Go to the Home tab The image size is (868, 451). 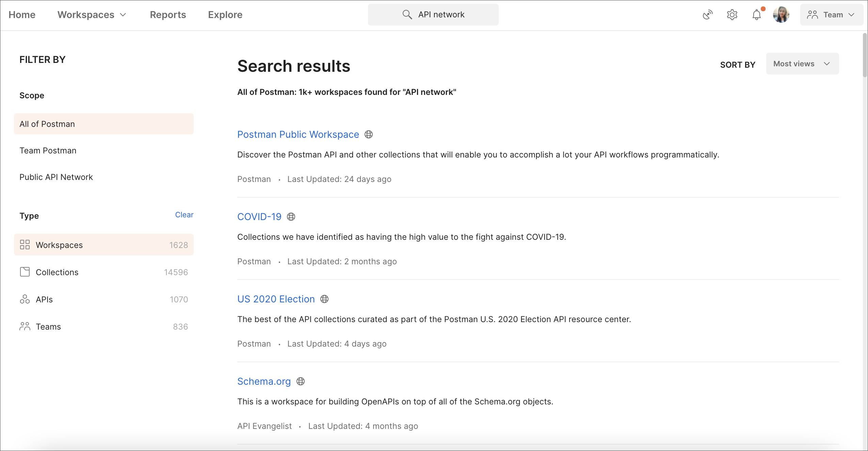[x=22, y=15]
